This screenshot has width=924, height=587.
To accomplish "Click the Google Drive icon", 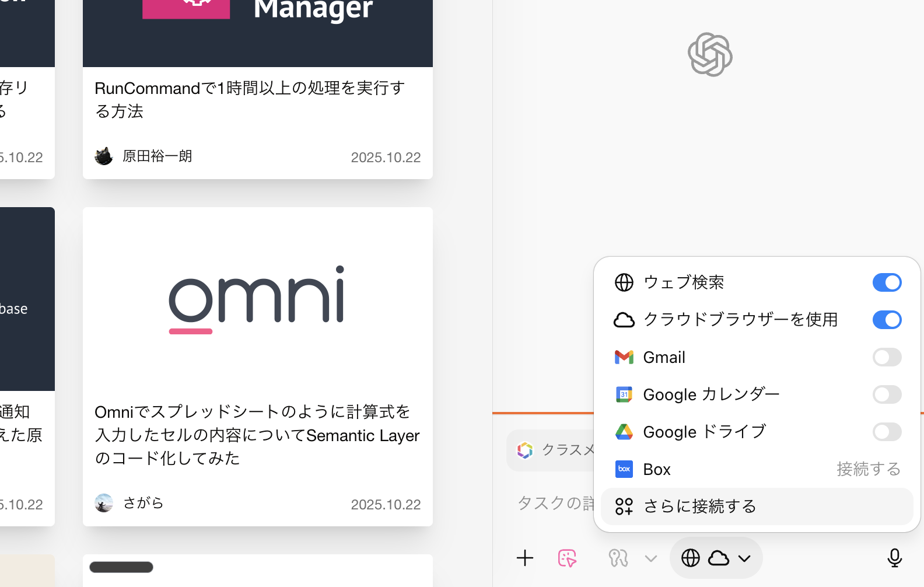I will coord(624,432).
